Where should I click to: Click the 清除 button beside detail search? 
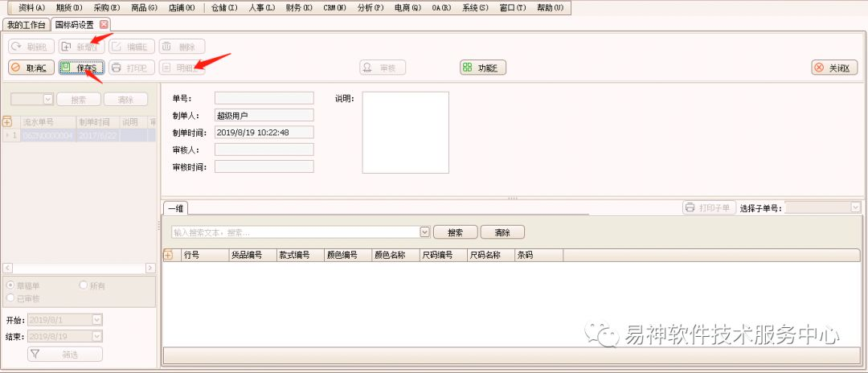502,232
